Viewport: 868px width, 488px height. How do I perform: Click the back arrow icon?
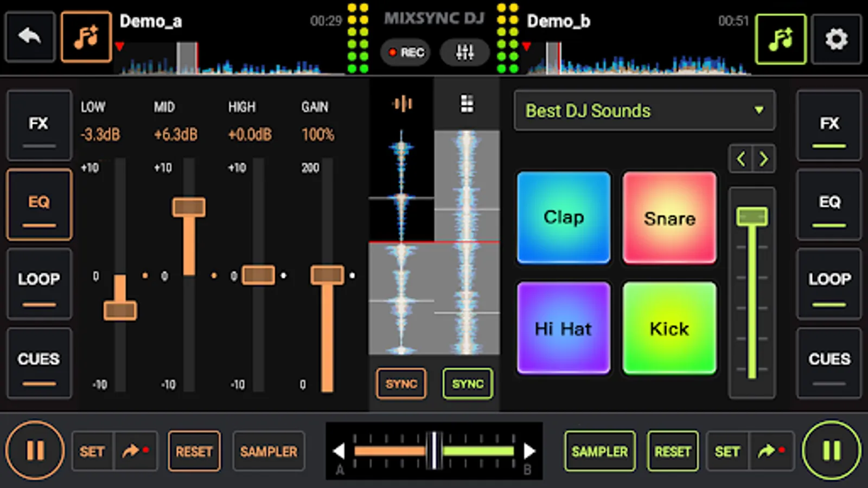(30, 36)
